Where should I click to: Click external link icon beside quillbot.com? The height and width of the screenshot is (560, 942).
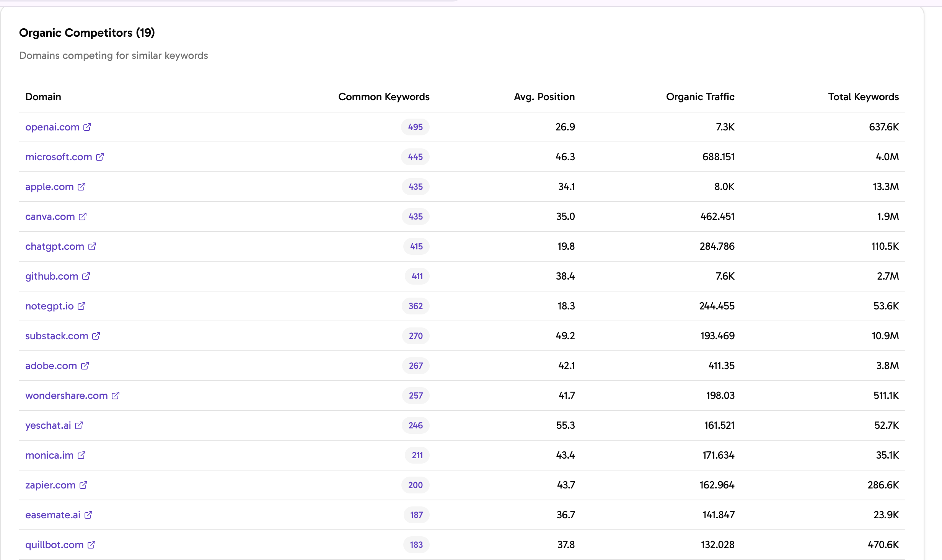pos(91,545)
